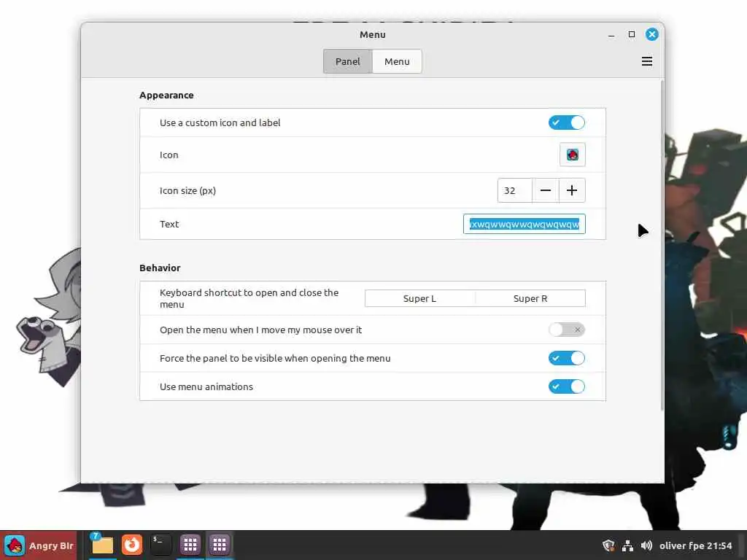Set the Super L shortcut binding
Screen dimensions: 747x560
click(x=419, y=298)
